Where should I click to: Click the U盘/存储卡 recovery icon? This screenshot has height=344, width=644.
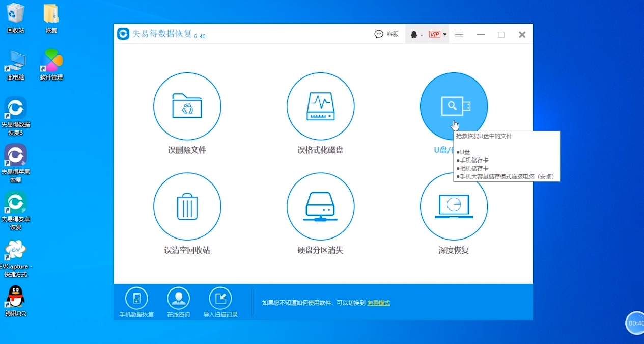coord(453,106)
